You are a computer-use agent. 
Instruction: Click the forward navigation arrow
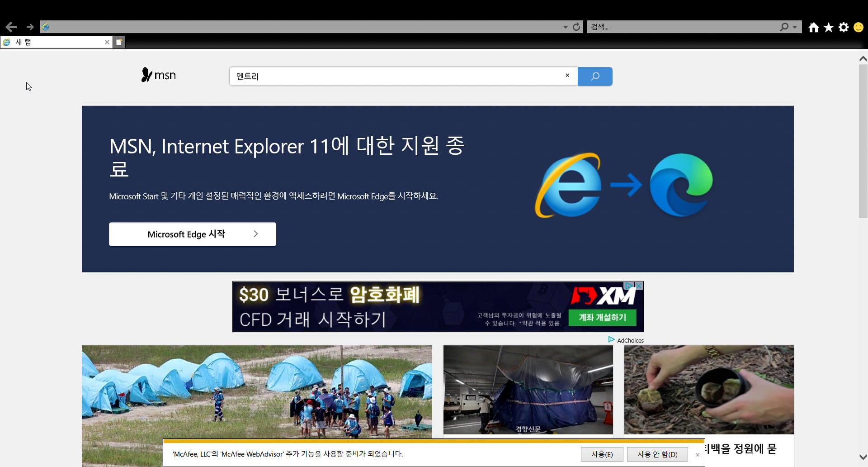pyautogui.click(x=30, y=27)
